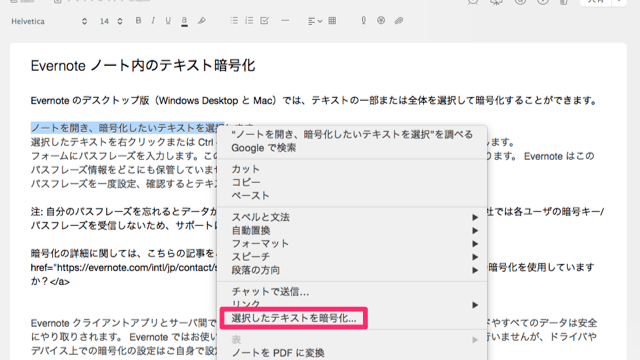The image size is (640, 360).
Task: Expand the arrow beside スペルと文法
Action: point(475,218)
